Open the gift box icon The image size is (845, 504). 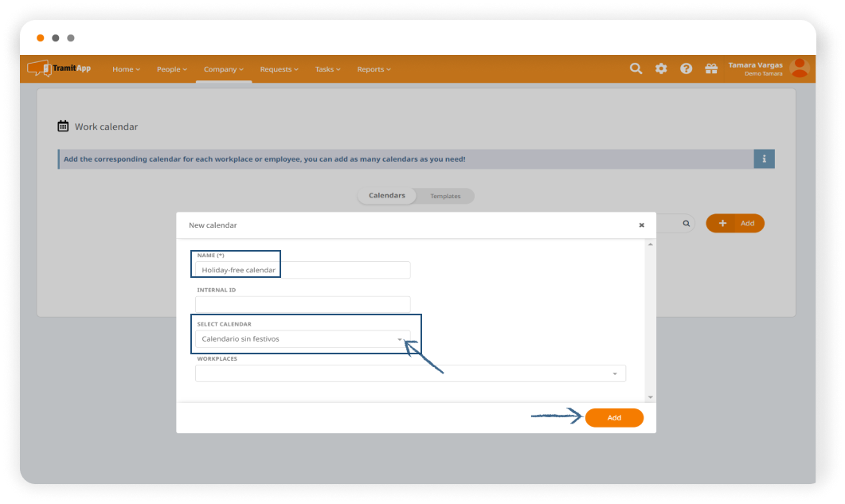(711, 69)
